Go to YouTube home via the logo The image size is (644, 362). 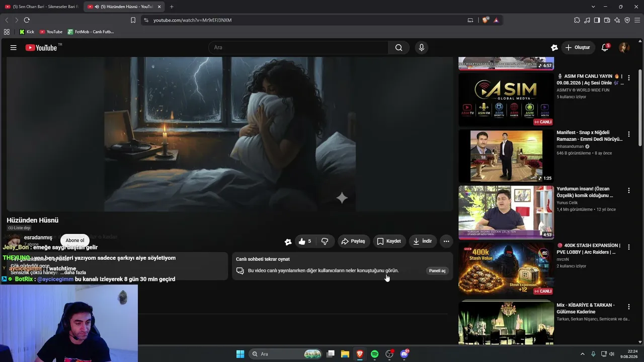coord(41,48)
